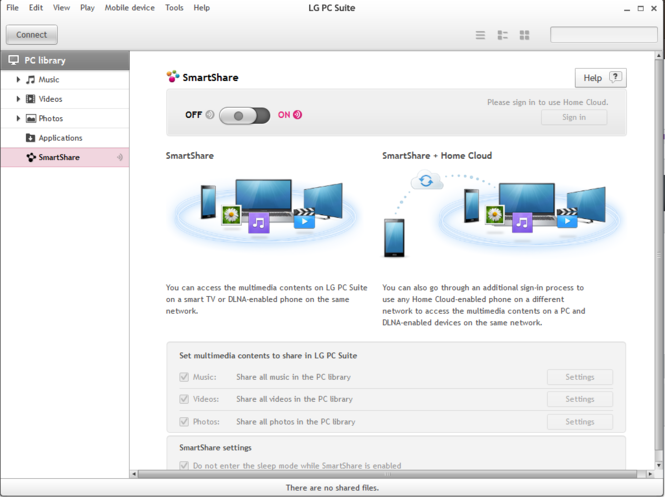Switch to simple list view icon

(480, 35)
